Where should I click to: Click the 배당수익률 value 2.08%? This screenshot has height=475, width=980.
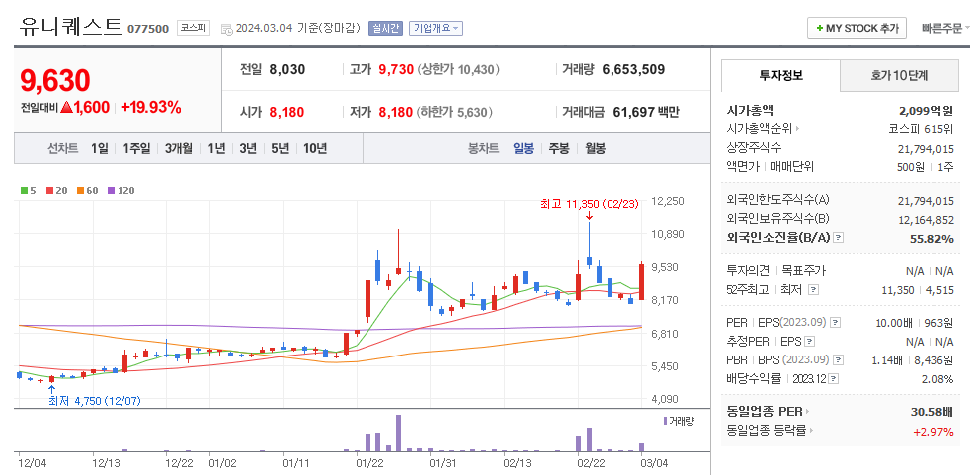[936, 379]
